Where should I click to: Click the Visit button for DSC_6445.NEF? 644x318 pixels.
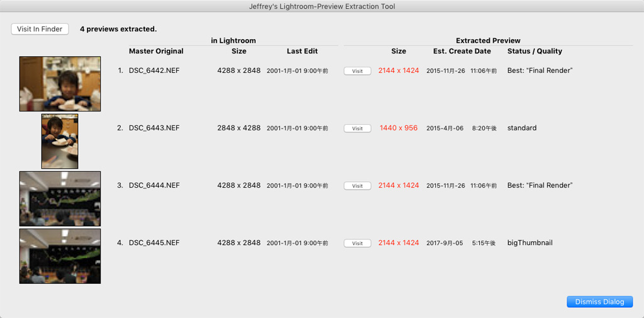(357, 243)
